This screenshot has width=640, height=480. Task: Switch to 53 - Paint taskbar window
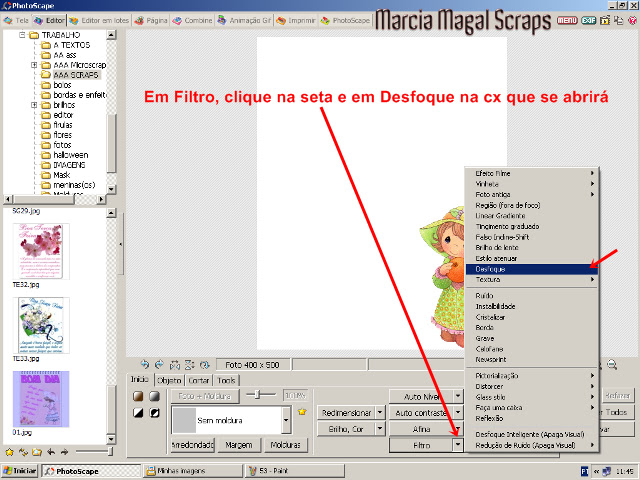pos(294,471)
